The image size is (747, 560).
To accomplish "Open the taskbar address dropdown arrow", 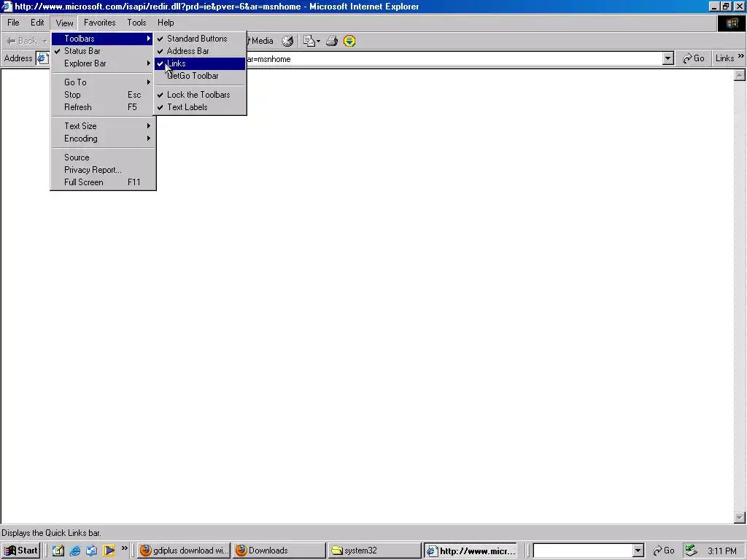I will [x=638, y=551].
